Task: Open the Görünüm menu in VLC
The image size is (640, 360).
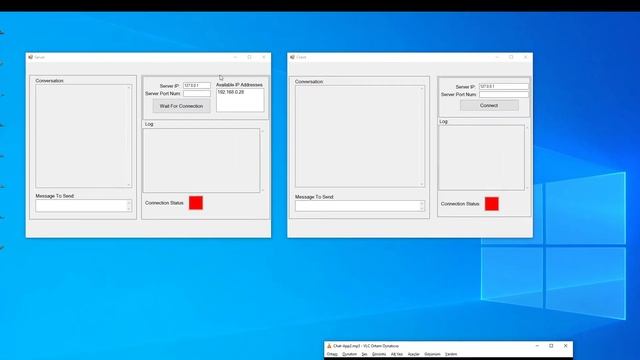Action: pyautogui.click(x=432, y=354)
